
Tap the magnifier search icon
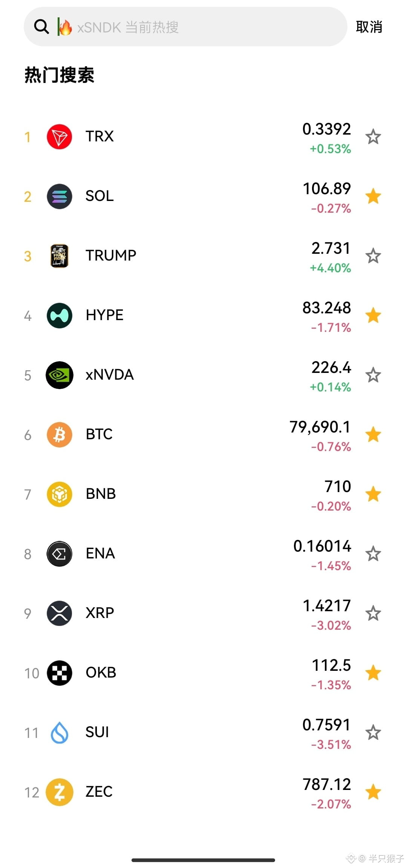41,27
